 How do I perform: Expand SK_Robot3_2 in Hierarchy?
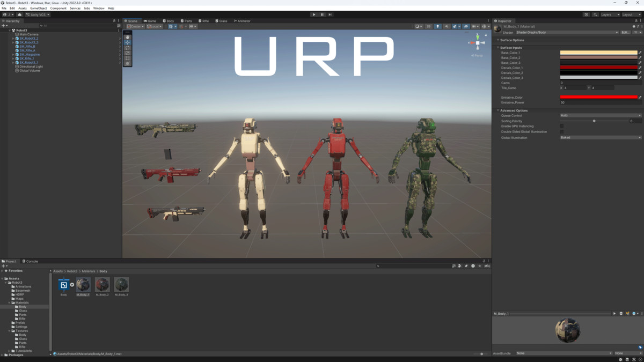click(13, 39)
